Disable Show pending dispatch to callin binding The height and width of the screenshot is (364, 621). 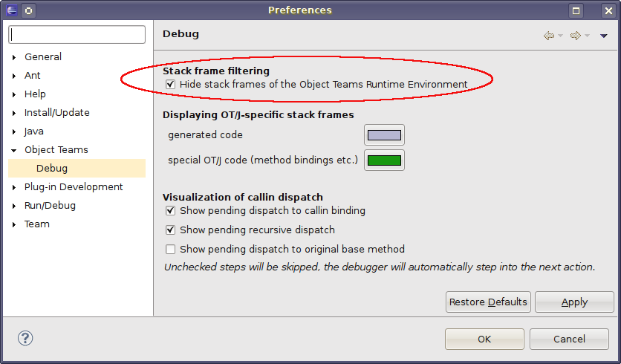click(171, 211)
